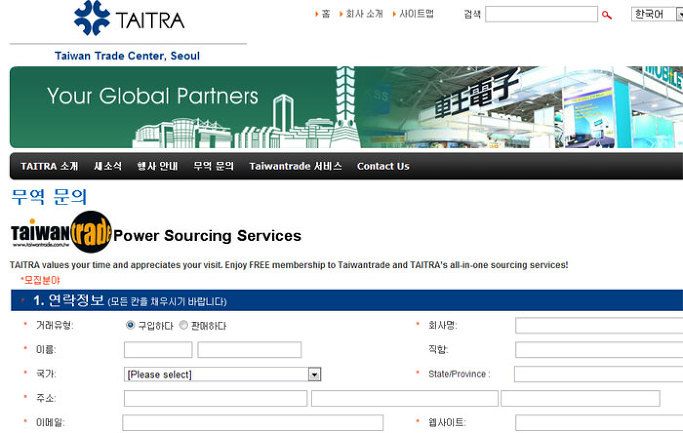Click the red search magnifier icon

[x=606, y=15]
